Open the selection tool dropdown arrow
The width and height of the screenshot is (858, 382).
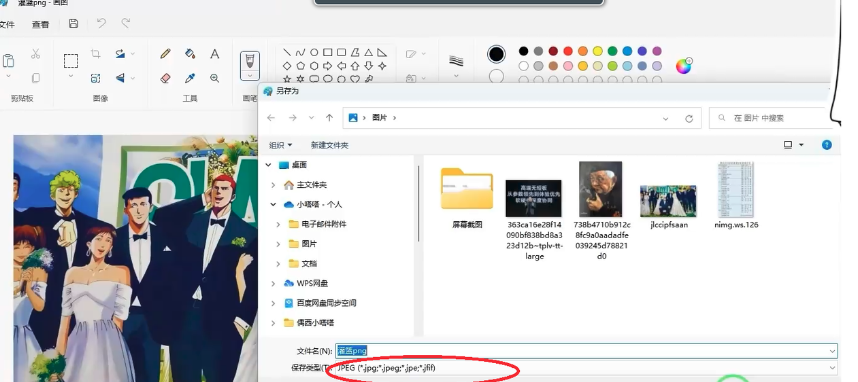pos(71,76)
